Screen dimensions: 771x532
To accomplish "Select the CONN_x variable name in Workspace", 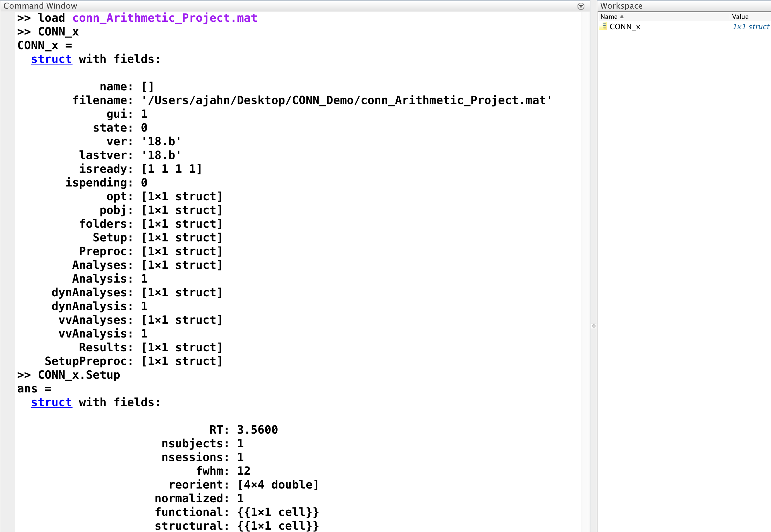I will point(624,27).
